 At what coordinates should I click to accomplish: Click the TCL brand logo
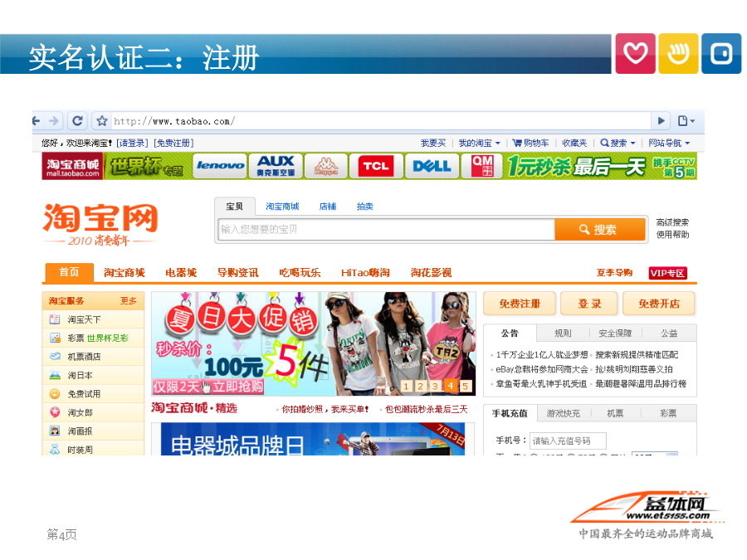376,166
